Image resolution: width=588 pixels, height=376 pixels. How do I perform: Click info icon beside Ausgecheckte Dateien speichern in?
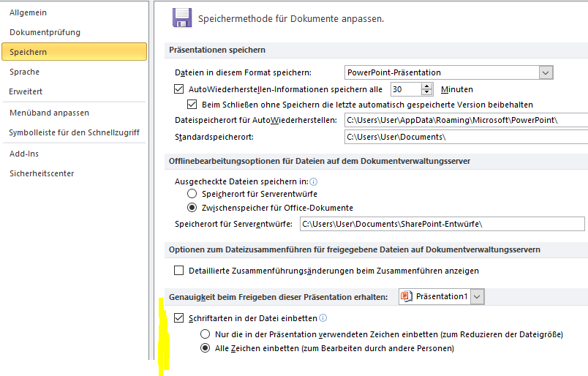[314, 181]
